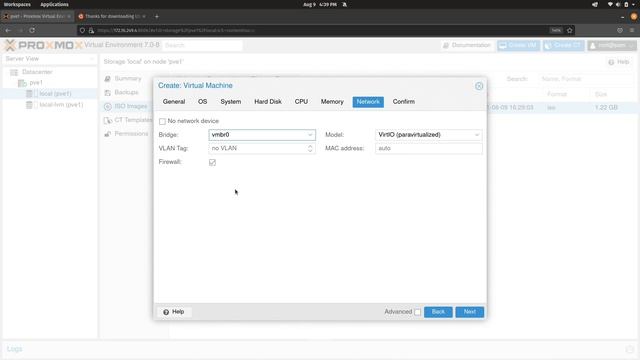Focus the Name, Format search field
This screenshot has height=360, width=640.
[586, 79]
